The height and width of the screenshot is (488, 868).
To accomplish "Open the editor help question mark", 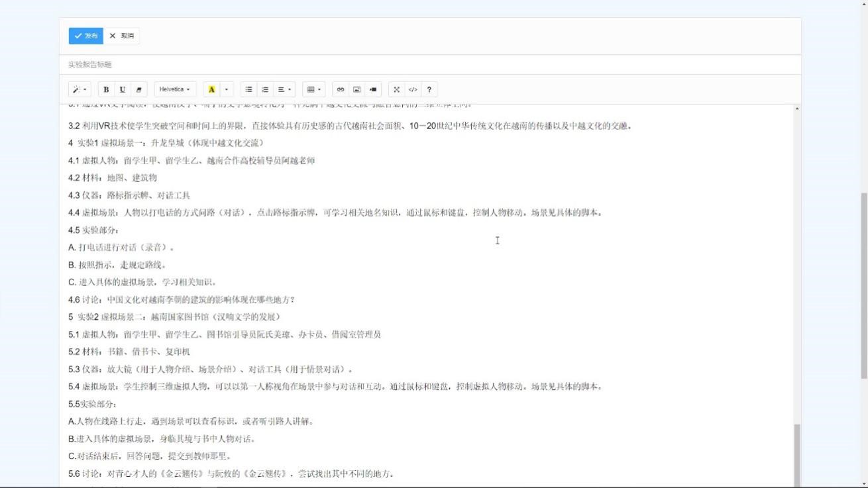I will (429, 89).
